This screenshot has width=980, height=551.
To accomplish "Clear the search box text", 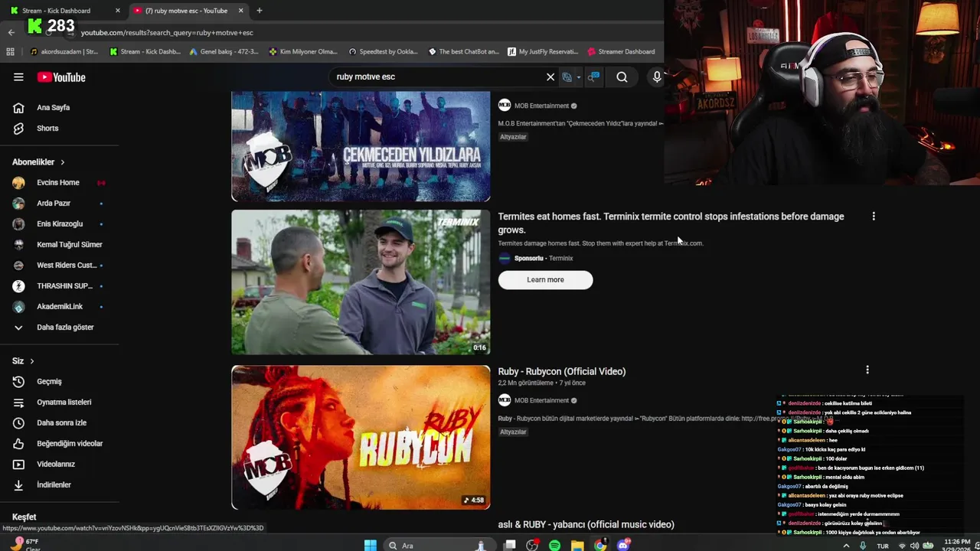I will (x=550, y=77).
